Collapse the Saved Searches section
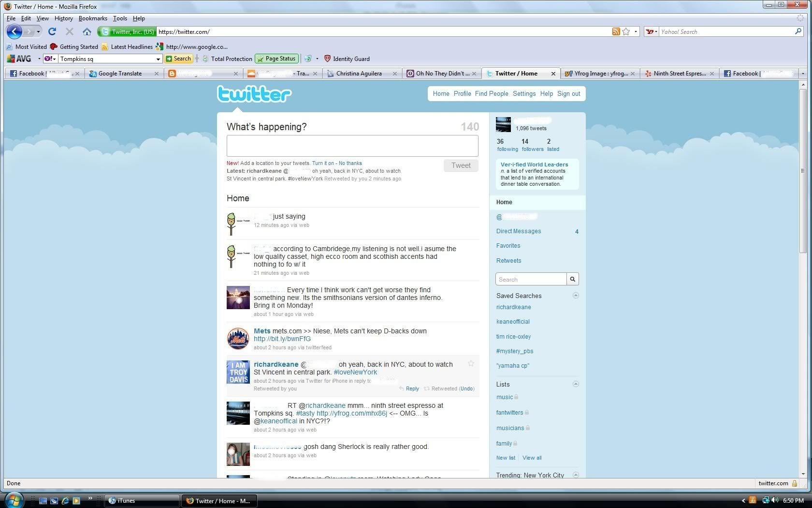 click(x=576, y=296)
